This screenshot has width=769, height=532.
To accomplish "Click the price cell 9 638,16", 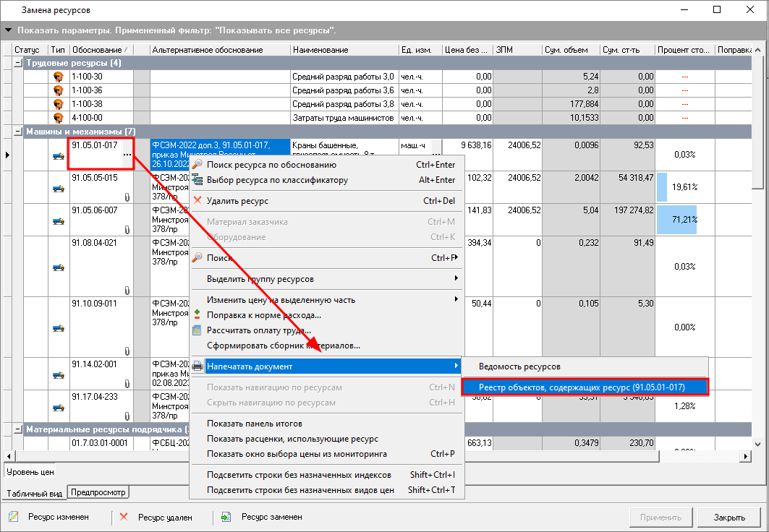I will pyautogui.click(x=468, y=155).
